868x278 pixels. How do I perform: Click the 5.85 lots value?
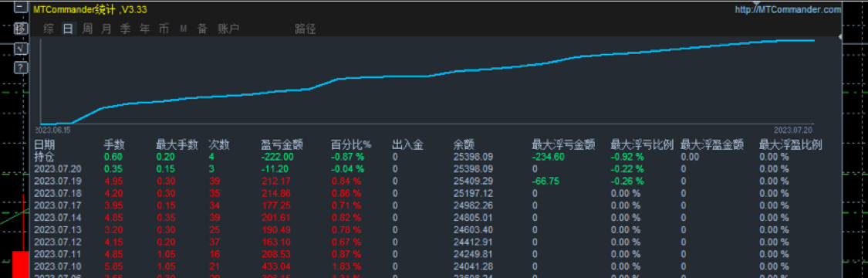click(113, 266)
